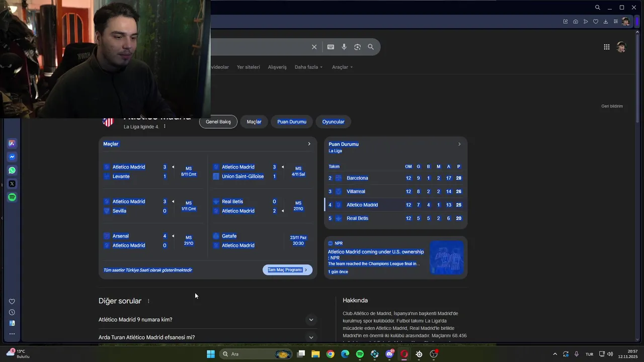Image resolution: width=644 pixels, height=362 pixels.
Task: Expand the Daha fazla dropdown
Action: 308,67
